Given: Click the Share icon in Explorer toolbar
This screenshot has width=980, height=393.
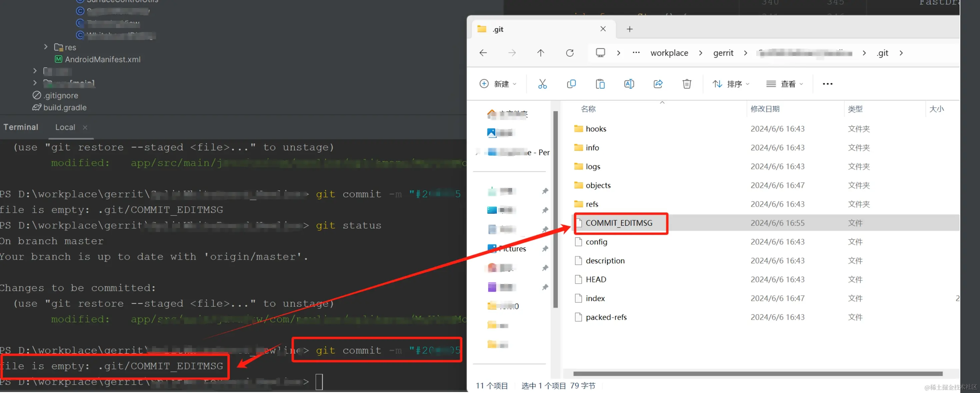Looking at the screenshot, I should coord(658,84).
